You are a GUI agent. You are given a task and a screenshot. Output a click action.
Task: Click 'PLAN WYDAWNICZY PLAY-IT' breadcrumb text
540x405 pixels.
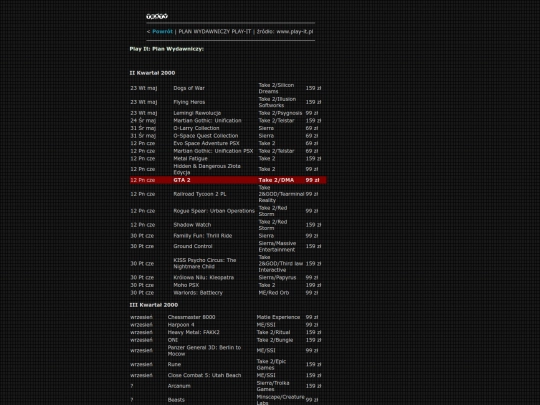[x=215, y=31]
